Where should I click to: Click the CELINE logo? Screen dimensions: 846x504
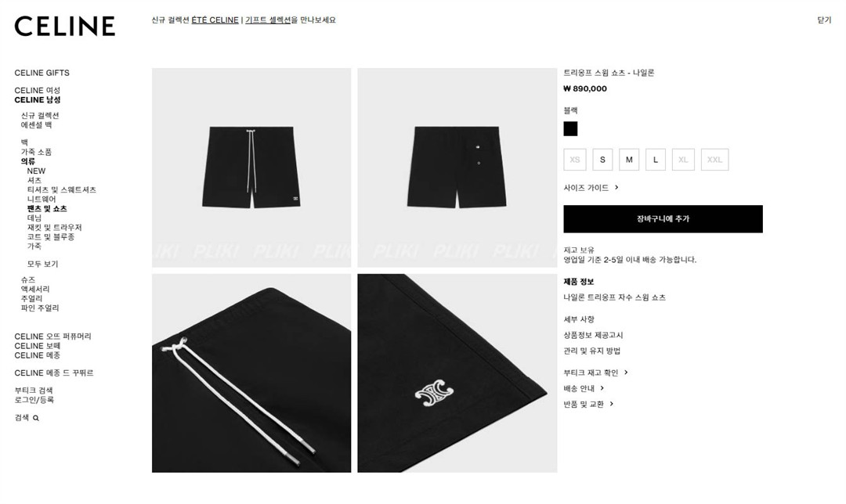pos(65,26)
